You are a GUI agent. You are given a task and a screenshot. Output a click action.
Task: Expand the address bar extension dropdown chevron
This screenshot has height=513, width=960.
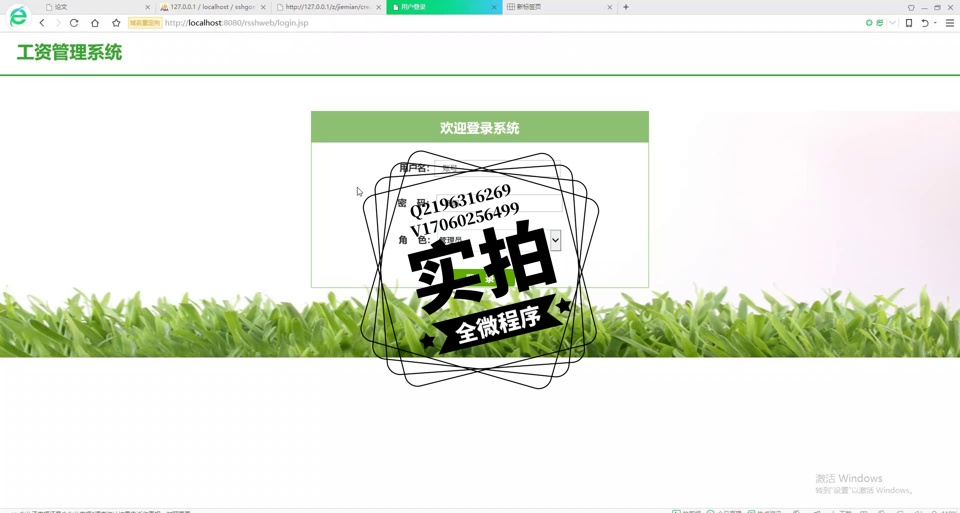tap(892, 23)
